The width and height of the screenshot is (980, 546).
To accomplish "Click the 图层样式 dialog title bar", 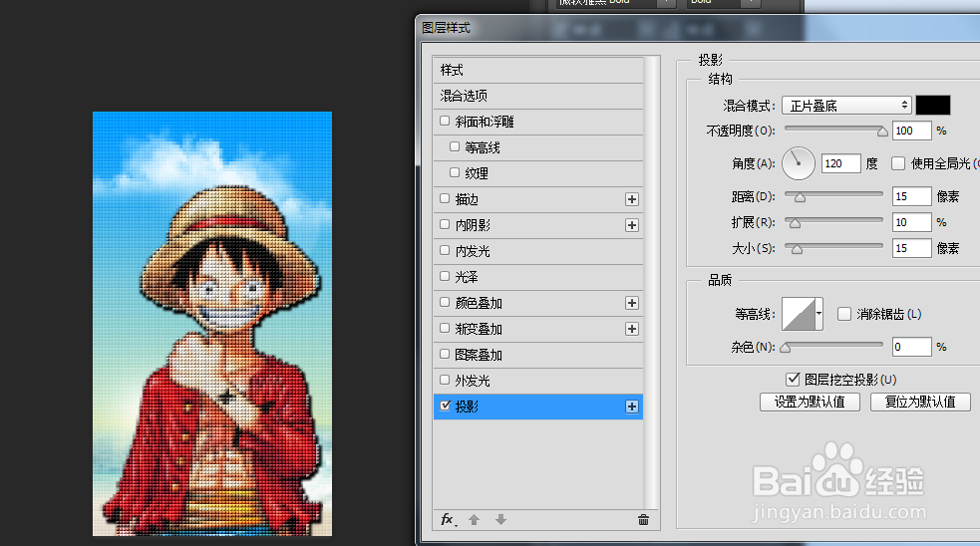I will [697, 28].
